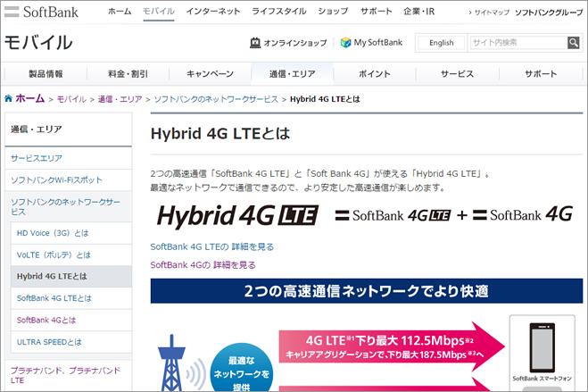Select the 料金・割引 tab
This screenshot has height=392, width=588.
[128, 74]
